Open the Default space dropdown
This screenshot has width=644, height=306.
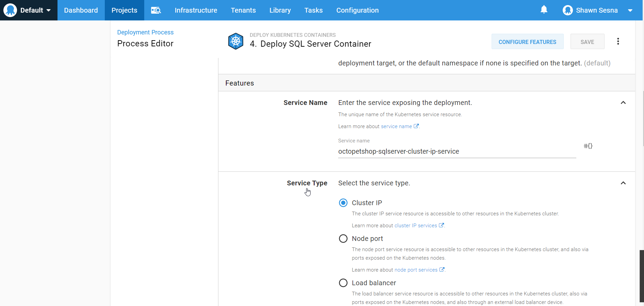[35, 10]
